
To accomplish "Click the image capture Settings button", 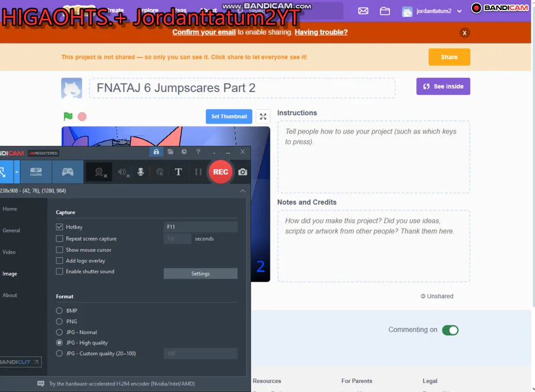I will click(201, 273).
